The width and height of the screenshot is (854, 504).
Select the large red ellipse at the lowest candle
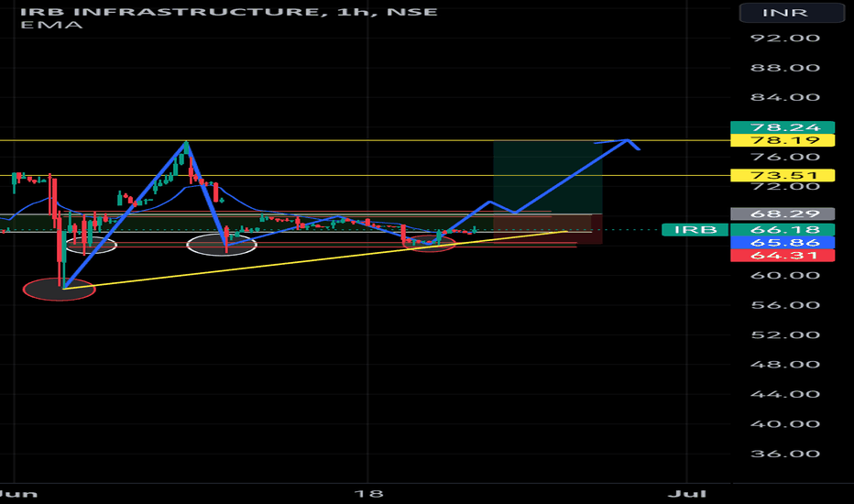[x=60, y=290]
